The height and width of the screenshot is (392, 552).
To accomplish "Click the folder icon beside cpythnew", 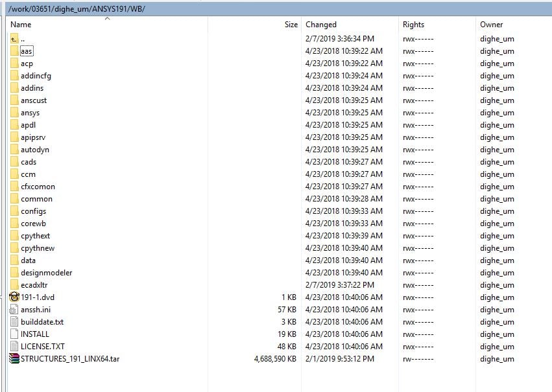I will tap(14, 248).
